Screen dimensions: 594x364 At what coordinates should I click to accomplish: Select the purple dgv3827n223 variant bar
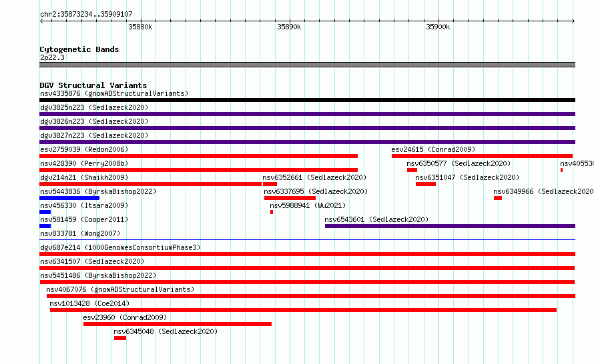tap(307, 142)
